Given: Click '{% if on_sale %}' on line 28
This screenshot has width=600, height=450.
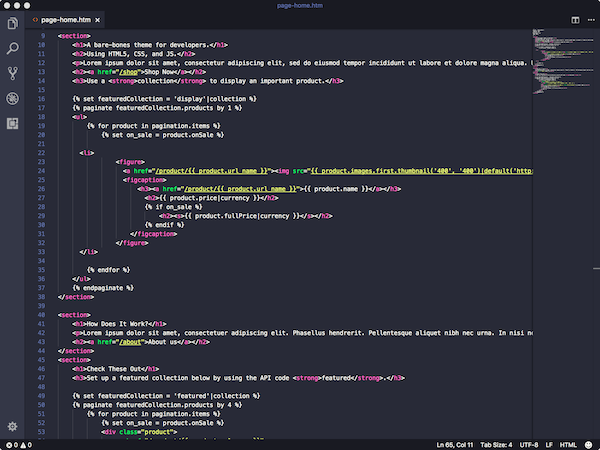Looking at the screenshot, I should click(174, 207).
